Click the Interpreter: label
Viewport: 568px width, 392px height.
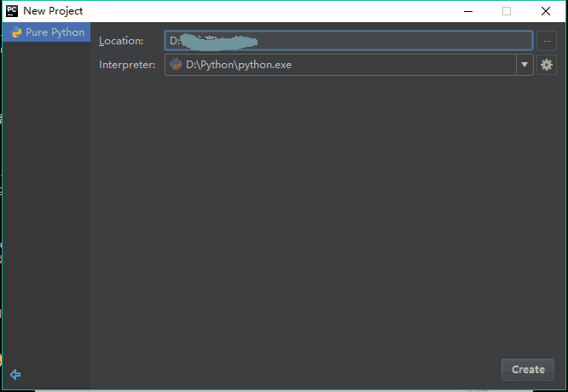(x=127, y=65)
